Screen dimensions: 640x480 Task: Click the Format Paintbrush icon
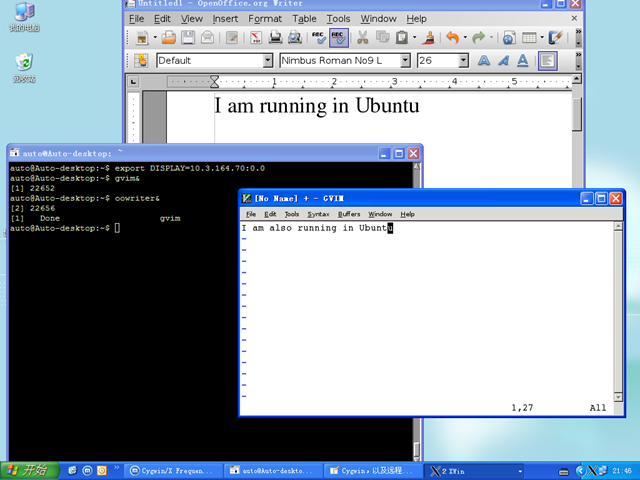[428, 38]
